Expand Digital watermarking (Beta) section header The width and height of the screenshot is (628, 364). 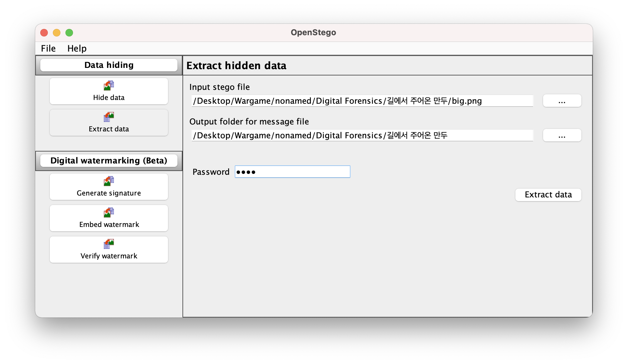109,161
